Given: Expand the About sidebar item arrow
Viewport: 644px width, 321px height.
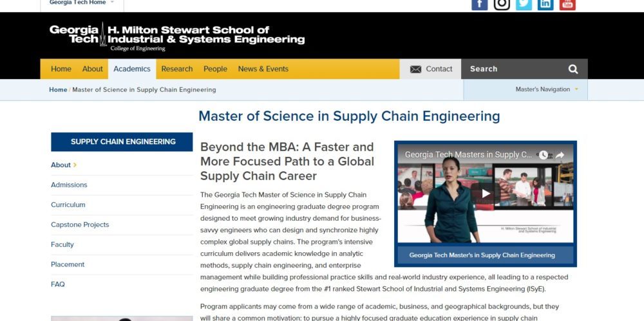Looking at the screenshot, I should point(75,165).
